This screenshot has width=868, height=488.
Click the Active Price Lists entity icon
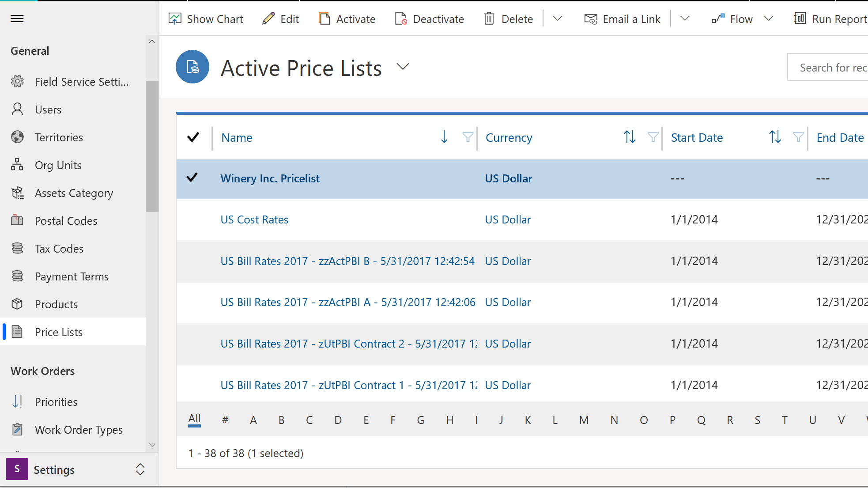[192, 67]
